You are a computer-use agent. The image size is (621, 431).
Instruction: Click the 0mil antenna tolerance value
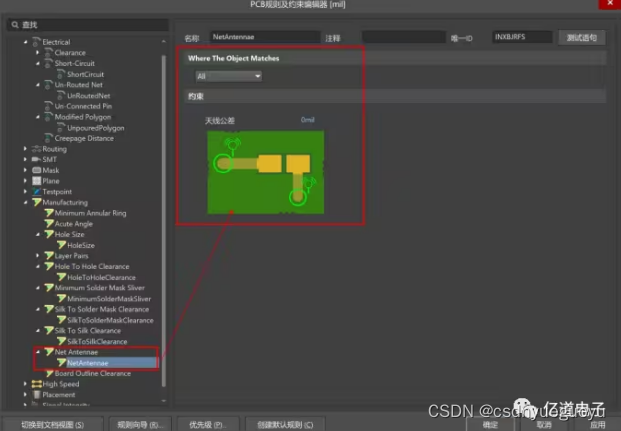tap(307, 120)
